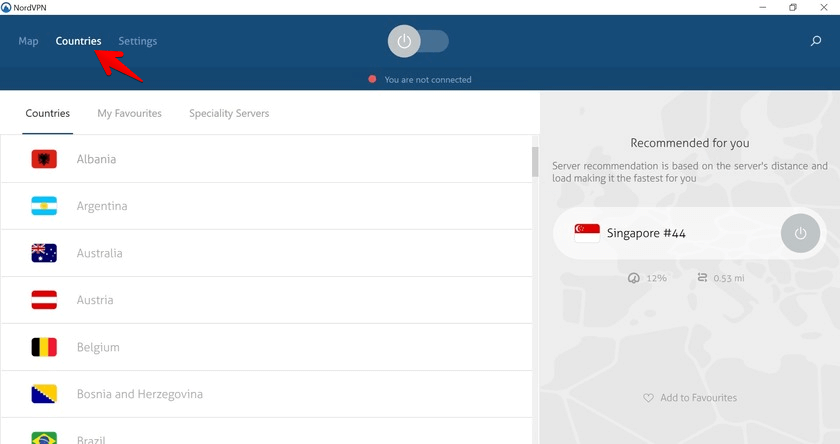Screen dimensions: 840x444
Task: Select the Countries sub-tab in list panel
Action: tap(48, 114)
